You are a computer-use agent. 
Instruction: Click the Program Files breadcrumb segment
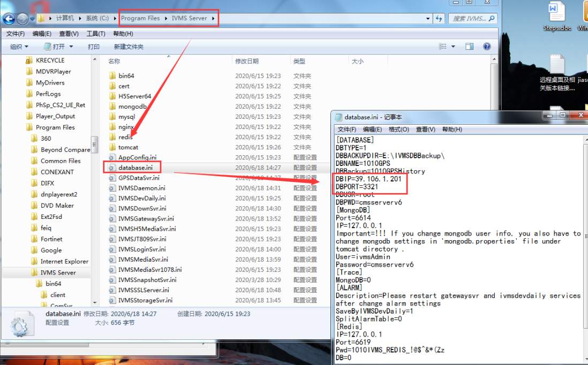[x=140, y=18]
